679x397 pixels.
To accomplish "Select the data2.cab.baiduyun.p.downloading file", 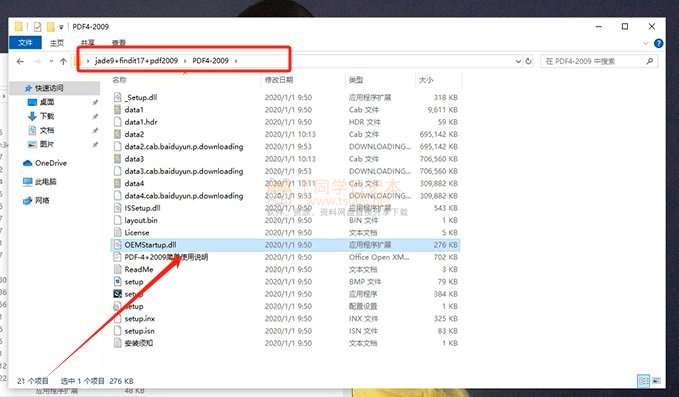I will coord(184,146).
